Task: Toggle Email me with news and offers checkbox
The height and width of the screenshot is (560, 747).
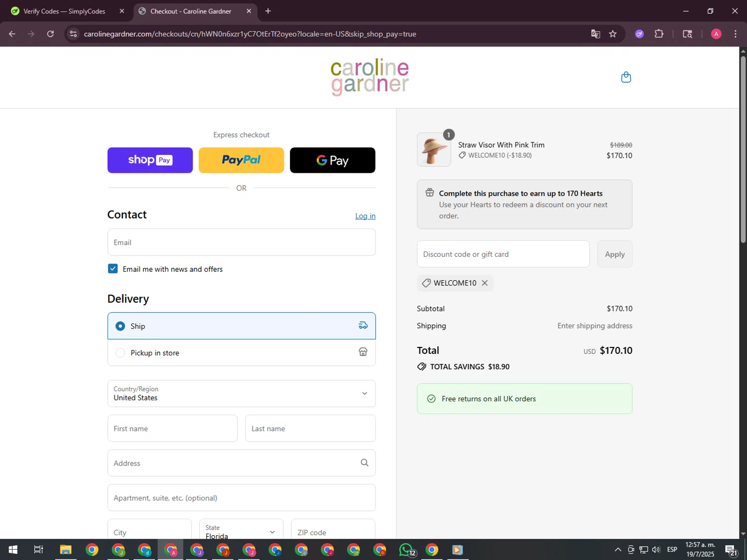Action: pos(113,269)
